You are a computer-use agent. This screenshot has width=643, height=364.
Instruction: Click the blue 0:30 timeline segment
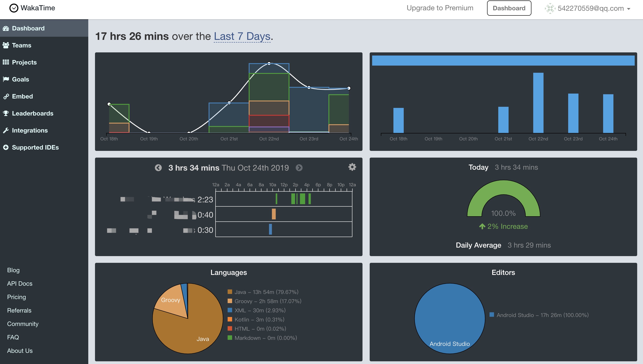click(270, 229)
